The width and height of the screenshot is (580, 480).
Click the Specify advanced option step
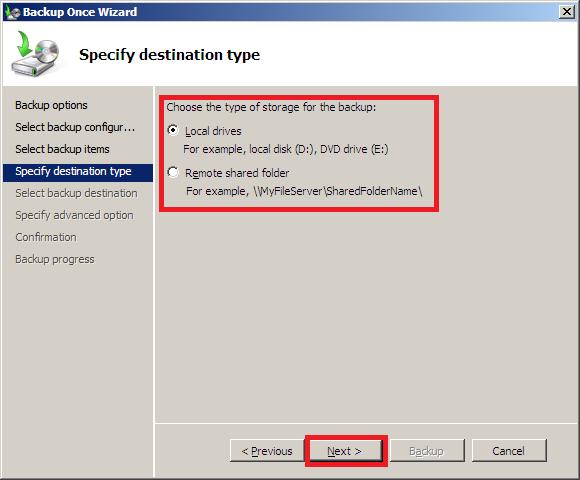[74, 215]
